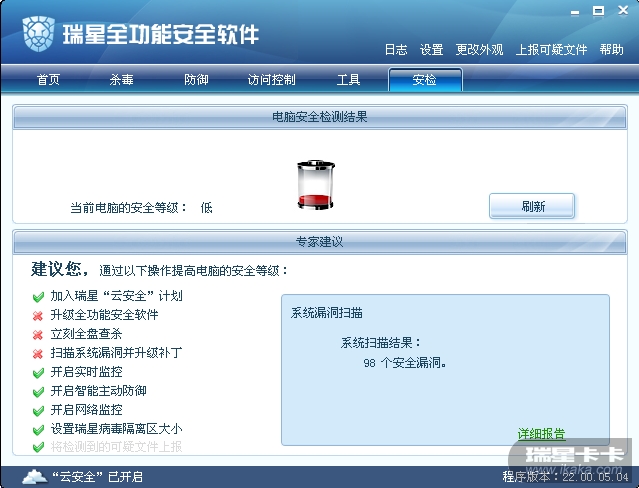Screen dimensions: 639x488
Task: Open the 详细报告 link
Action: [x=542, y=434]
